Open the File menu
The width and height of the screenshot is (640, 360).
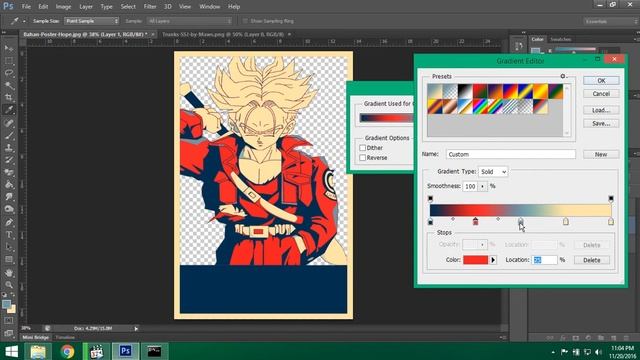coord(26,7)
